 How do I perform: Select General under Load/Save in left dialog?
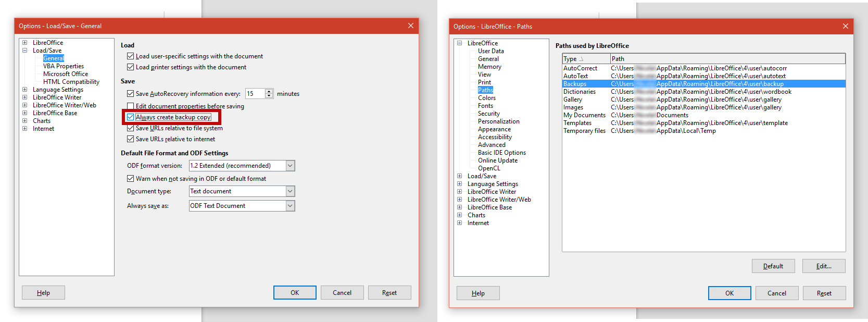tap(54, 58)
